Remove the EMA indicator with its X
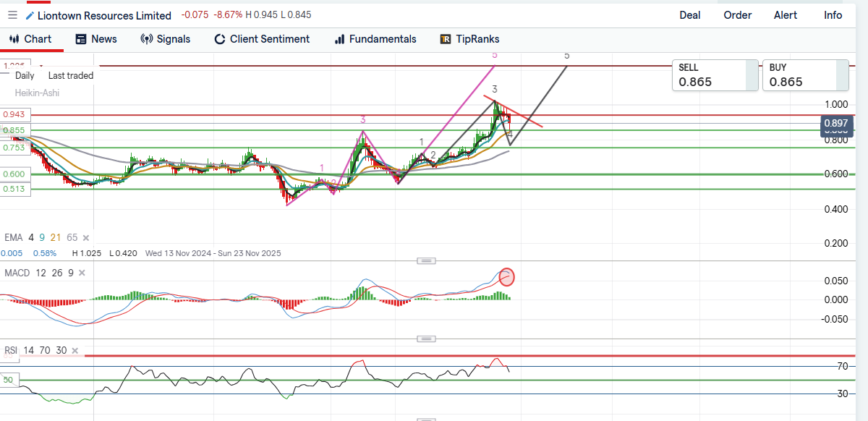Viewport: 868px width, 421px height. pos(86,238)
